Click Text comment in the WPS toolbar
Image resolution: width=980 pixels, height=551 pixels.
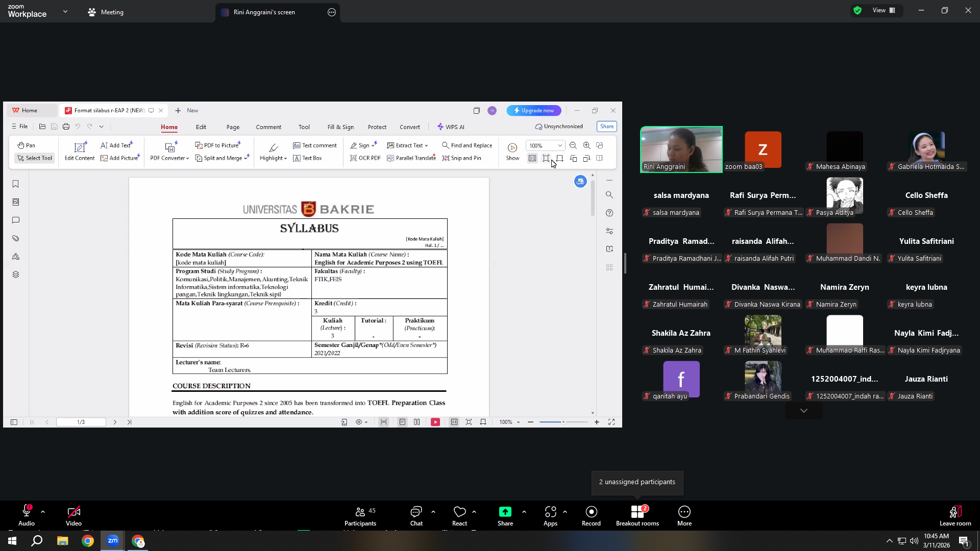click(x=315, y=145)
